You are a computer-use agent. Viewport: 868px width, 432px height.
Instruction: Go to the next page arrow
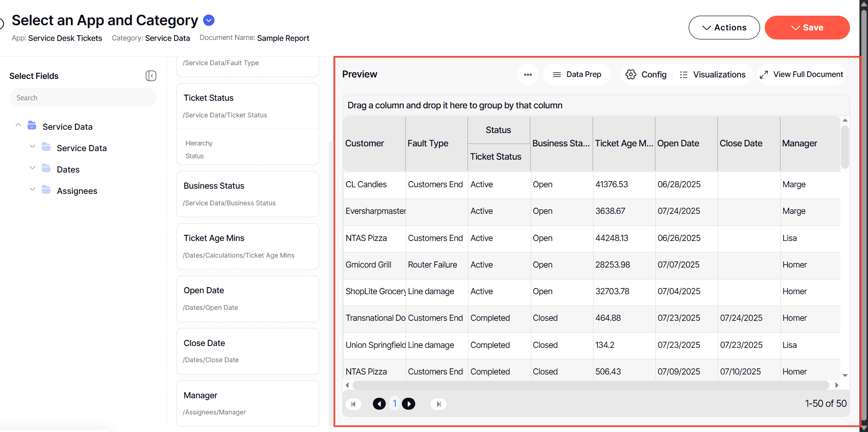point(409,404)
